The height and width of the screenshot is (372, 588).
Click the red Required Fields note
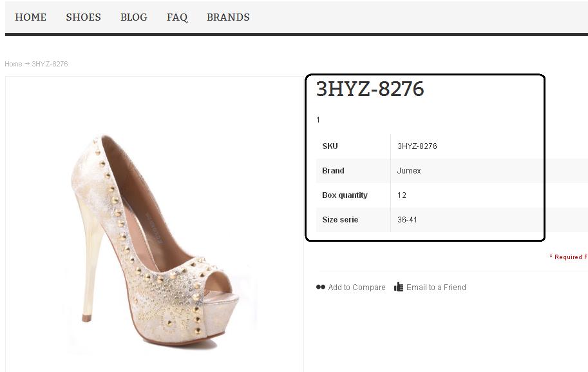(x=568, y=257)
